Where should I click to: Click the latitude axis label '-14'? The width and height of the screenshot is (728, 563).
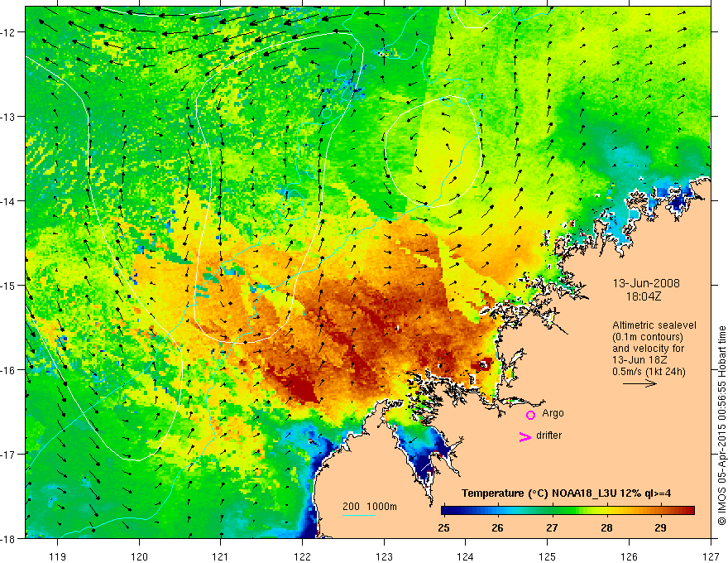point(9,201)
